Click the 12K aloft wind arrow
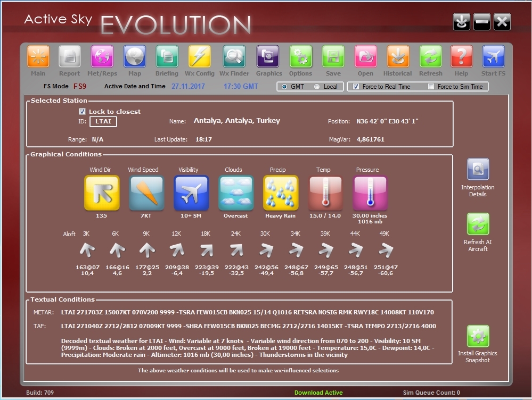 (x=177, y=250)
